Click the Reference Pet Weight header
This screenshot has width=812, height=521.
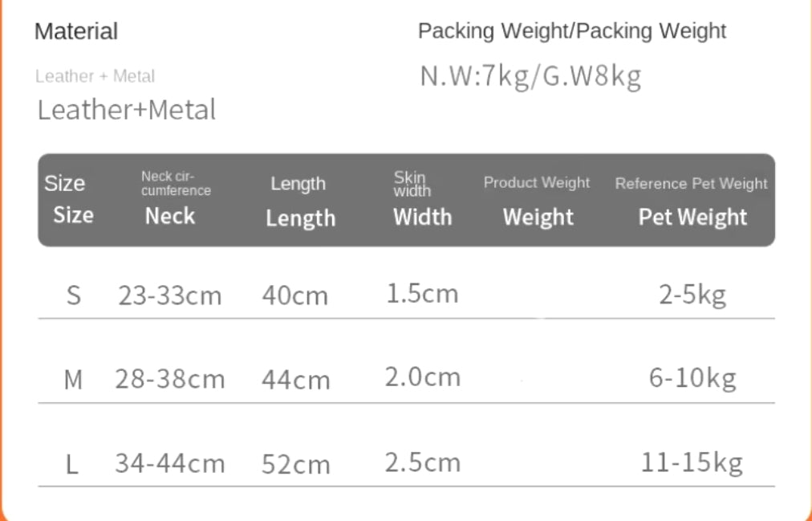click(692, 201)
